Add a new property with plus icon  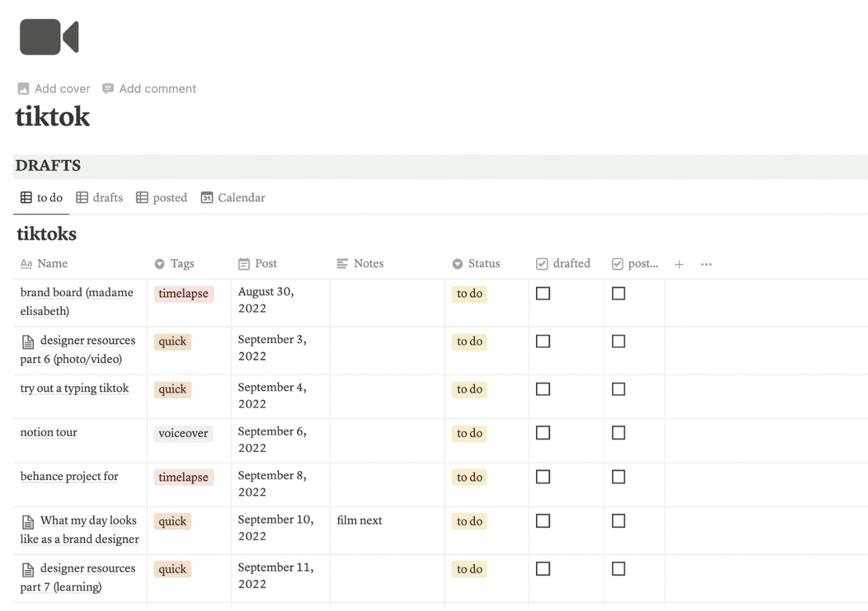click(x=679, y=265)
